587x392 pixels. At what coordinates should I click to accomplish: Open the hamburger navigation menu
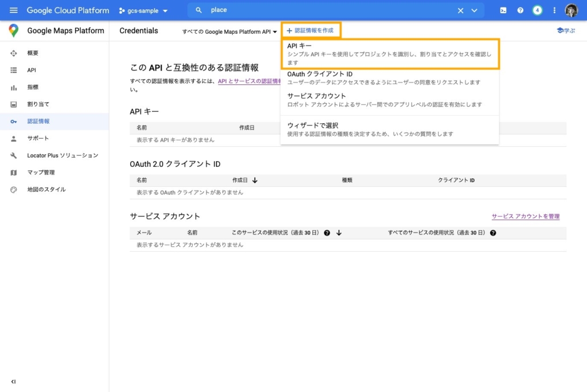coord(14,10)
